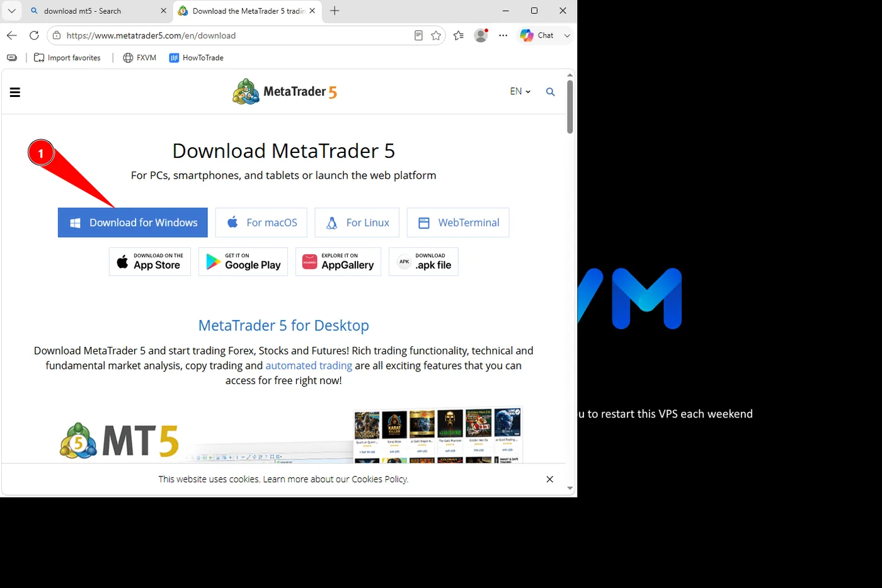Open the Cookies Policy link
Image resolution: width=882 pixels, height=588 pixels.
pos(379,479)
